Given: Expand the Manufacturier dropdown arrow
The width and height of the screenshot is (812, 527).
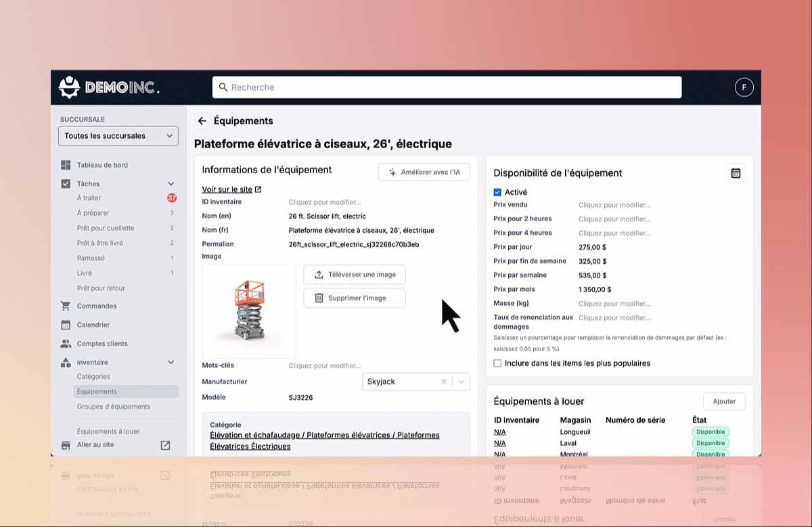Looking at the screenshot, I should (461, 382).
